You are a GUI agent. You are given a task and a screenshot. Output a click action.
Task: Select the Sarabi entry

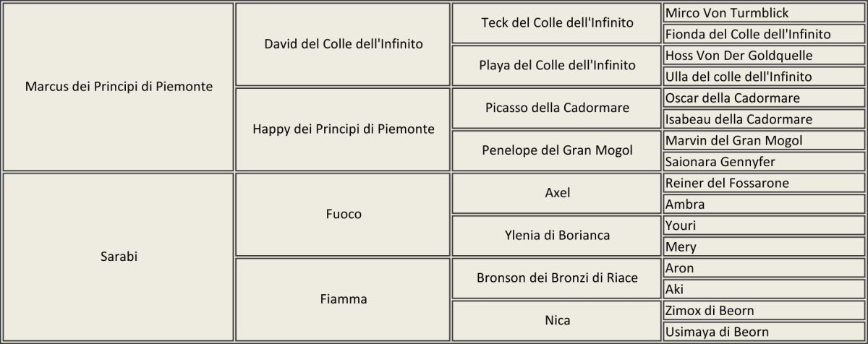[x=119, y=257]
